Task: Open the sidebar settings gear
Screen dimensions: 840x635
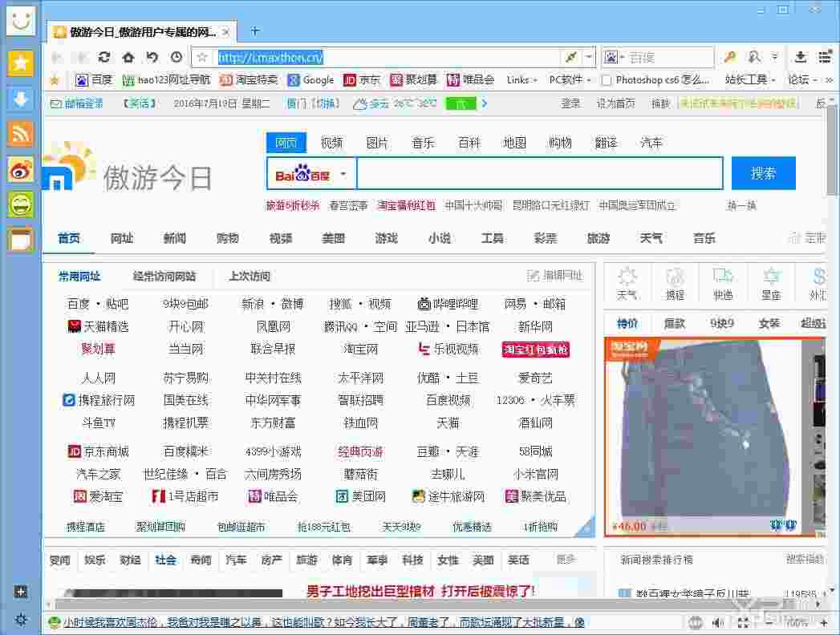Action: (x=20, y=620)
